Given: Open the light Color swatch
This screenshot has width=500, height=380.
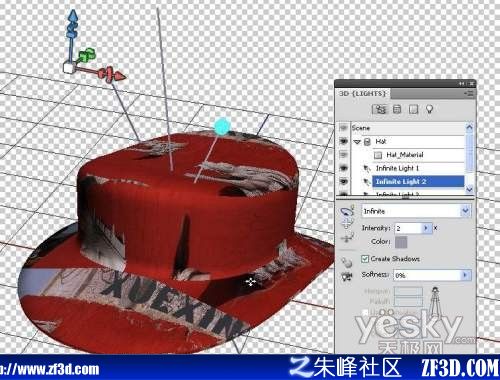Looking at the screenshot, I should (x=401, y=242).
